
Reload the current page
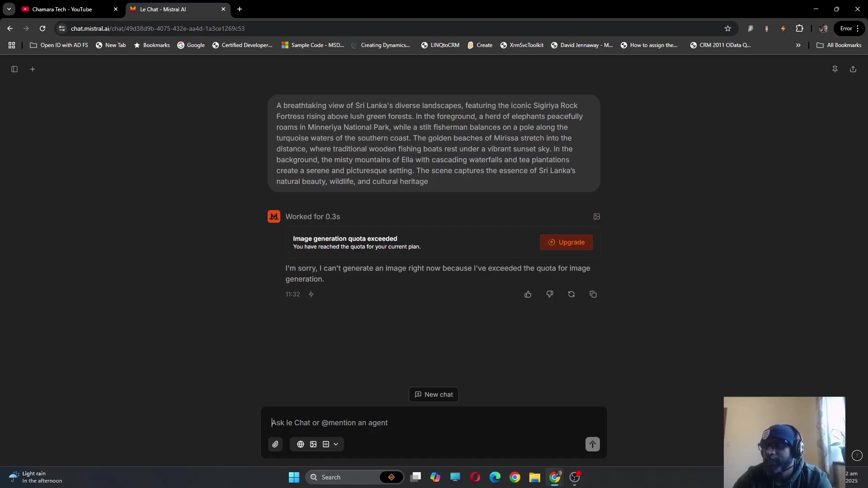pos(42,28)
